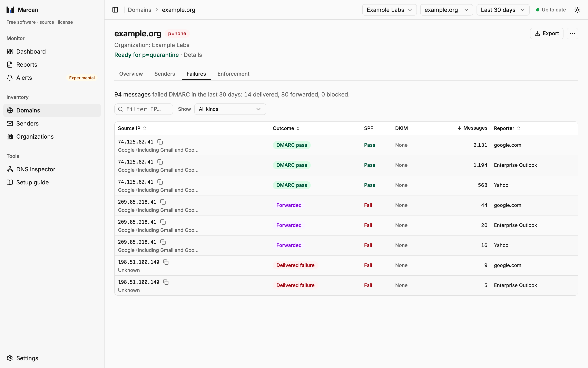Viewport: 588px width, 368px height.
Task: Click the Marcan logo
Action: [x=22, y=10]
